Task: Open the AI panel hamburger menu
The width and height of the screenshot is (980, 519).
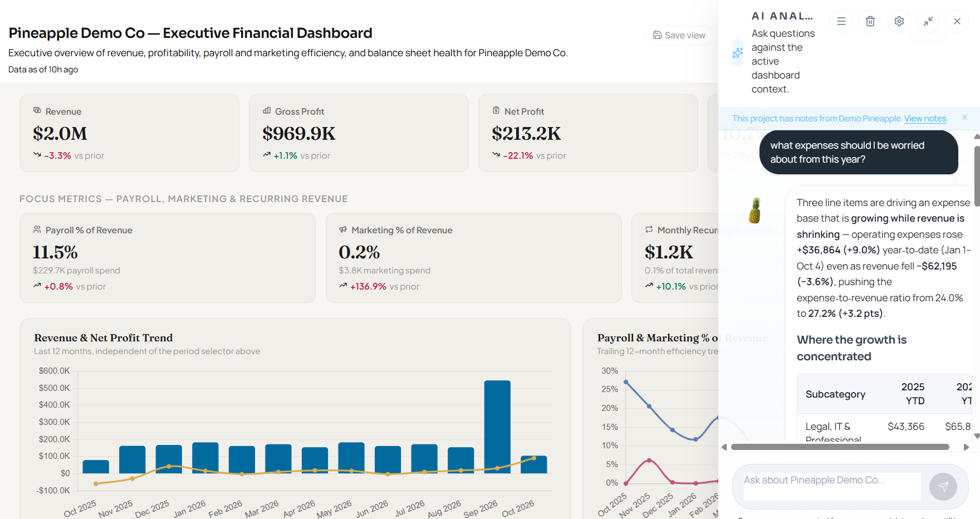Action: 841,21
